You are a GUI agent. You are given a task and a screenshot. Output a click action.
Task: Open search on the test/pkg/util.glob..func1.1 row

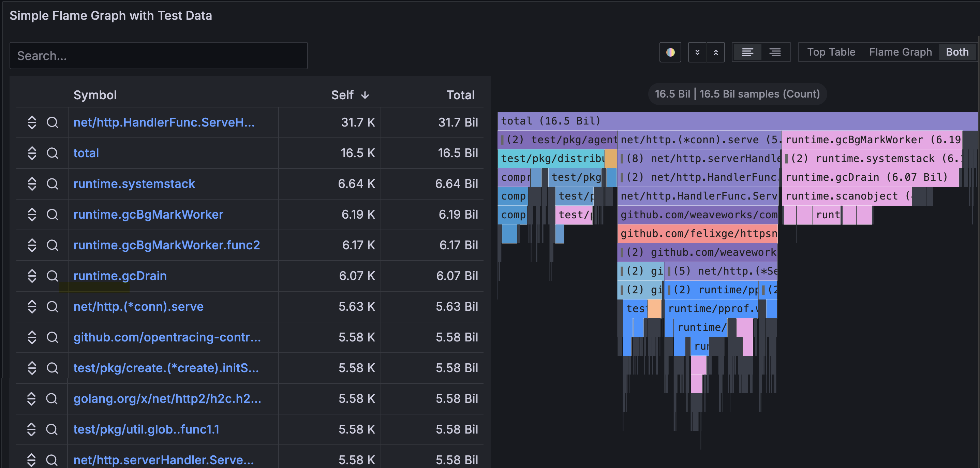coord(53,429)
